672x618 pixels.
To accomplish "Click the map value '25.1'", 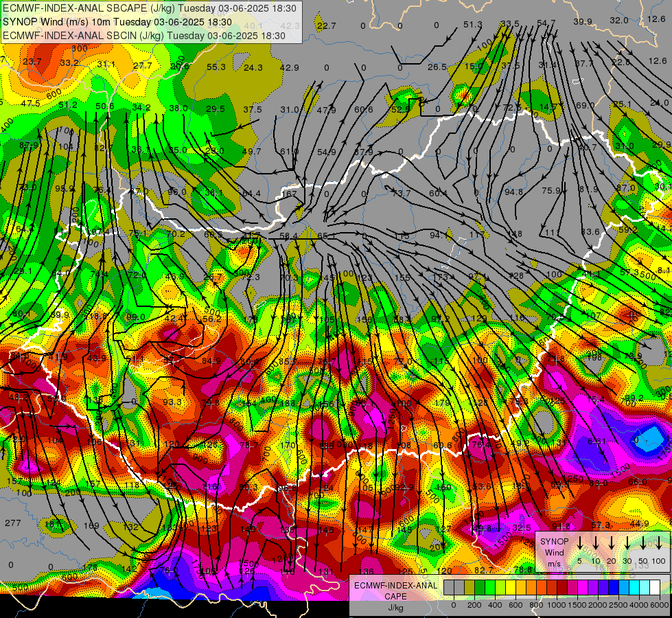I will (623, 104).
